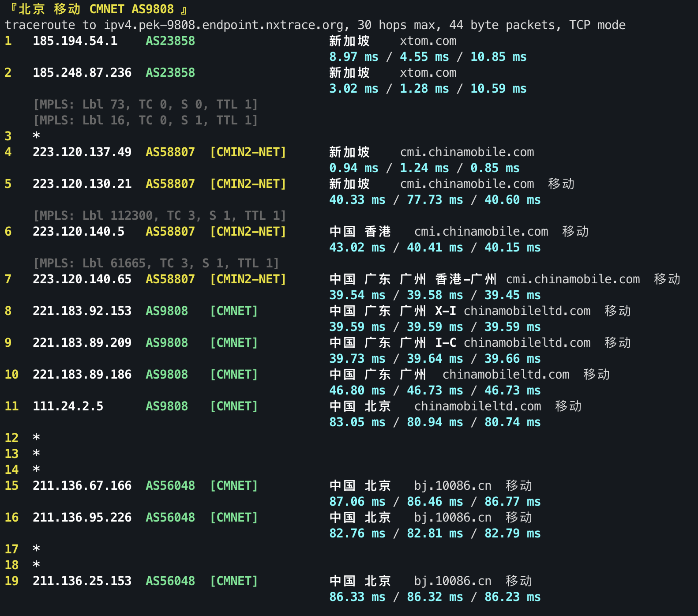
Task: Click cmi.chinamobile.com on hop 4 row
Action: (x=467, y=152)
